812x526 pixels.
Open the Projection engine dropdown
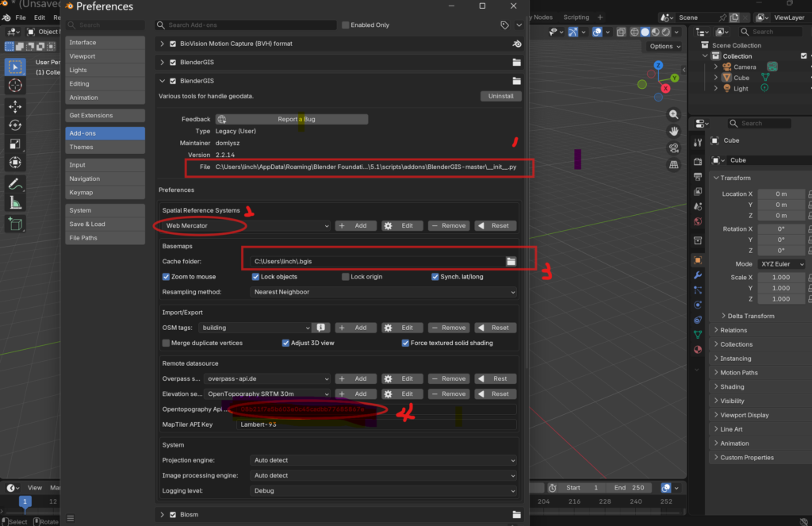[x=383, y=460]
